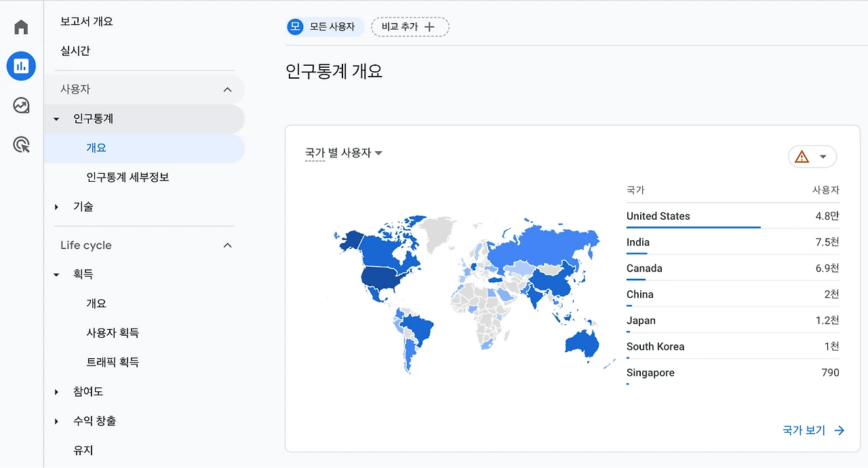The height and width of the screenshot is (468, 868).
Task: Select the 수익 창출 tree item label
Action: [x=94, y=421]
